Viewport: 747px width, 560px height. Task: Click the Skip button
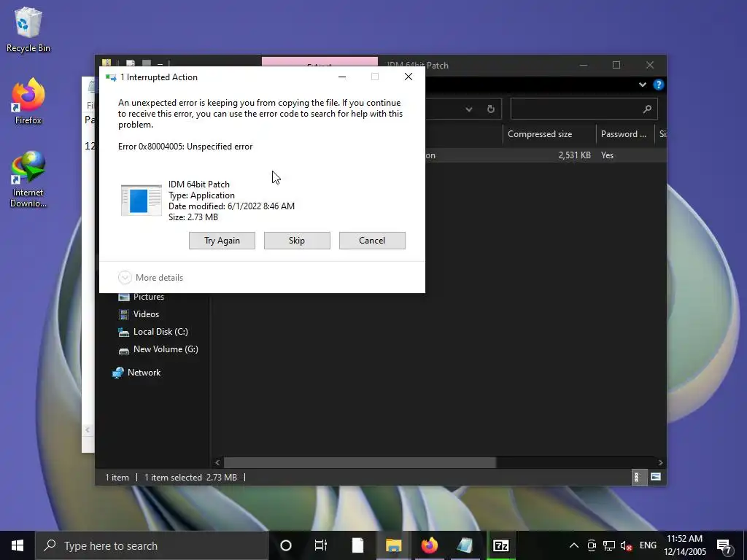point(297,241)
